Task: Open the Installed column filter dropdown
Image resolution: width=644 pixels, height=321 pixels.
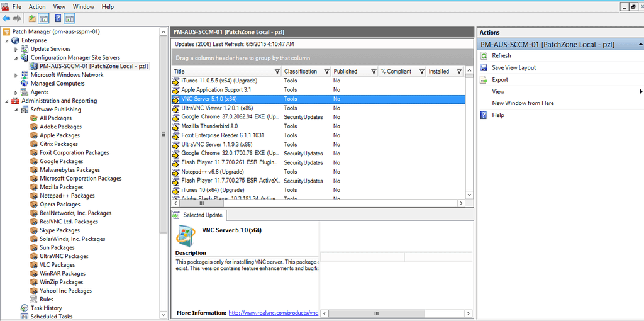Action: (459, 72)
